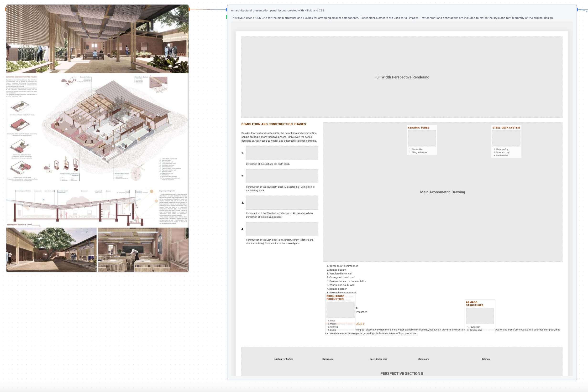The width and height of the screenshot is (588, 392).
Task: Click the phase 4 image placeholder
Action: coord(282,229)
